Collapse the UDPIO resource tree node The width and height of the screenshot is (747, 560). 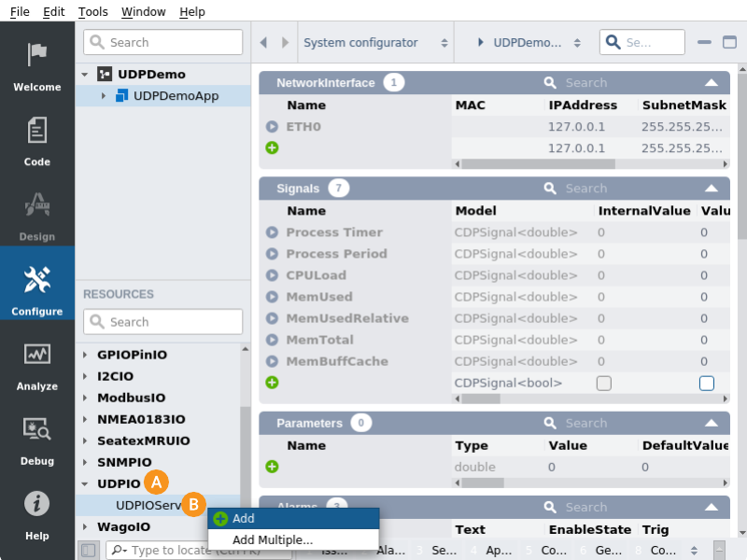coord(84,484)
